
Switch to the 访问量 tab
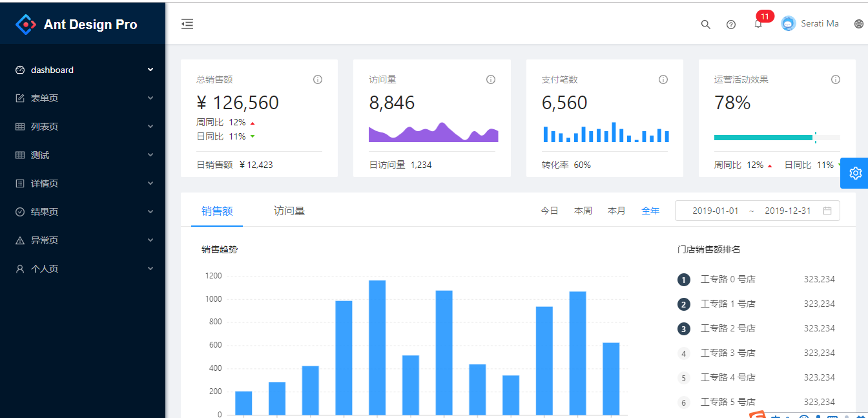tap(289, 210)
